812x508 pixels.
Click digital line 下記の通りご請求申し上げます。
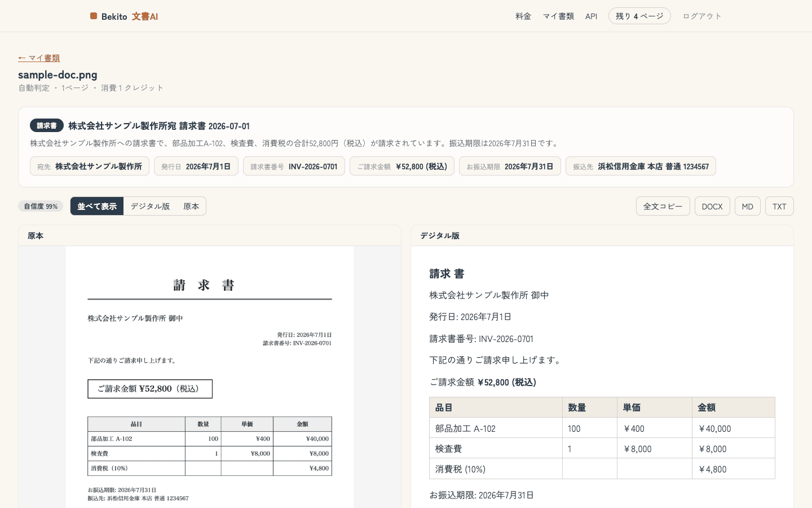coord(496,360)
